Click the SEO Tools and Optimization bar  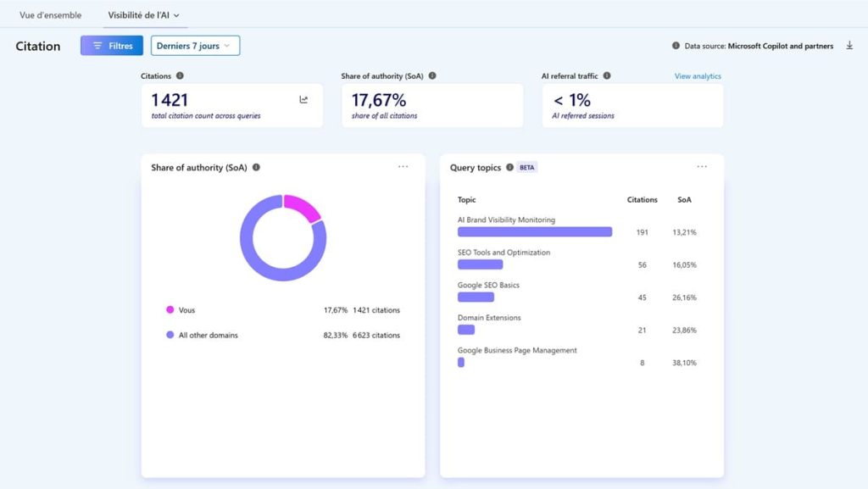point(480,264)
